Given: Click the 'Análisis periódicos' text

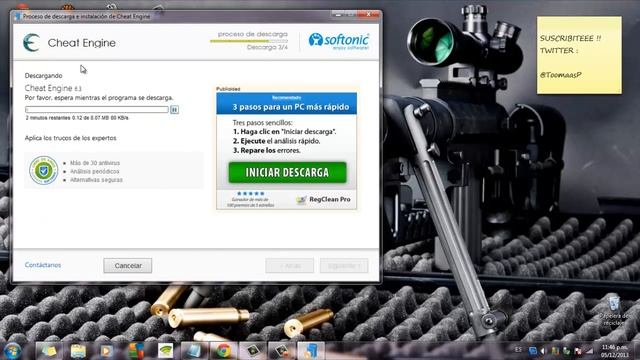Looking at the screenshot, I should (95, 171).
